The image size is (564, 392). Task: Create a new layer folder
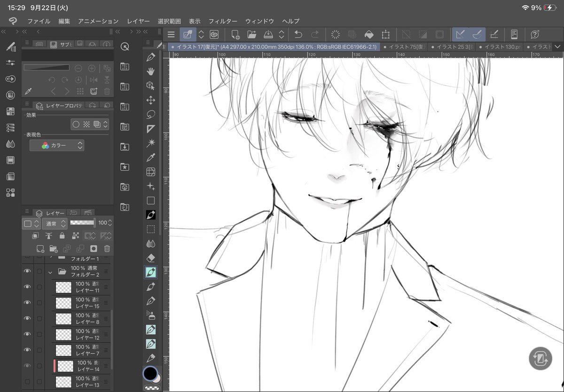[53, 249]
